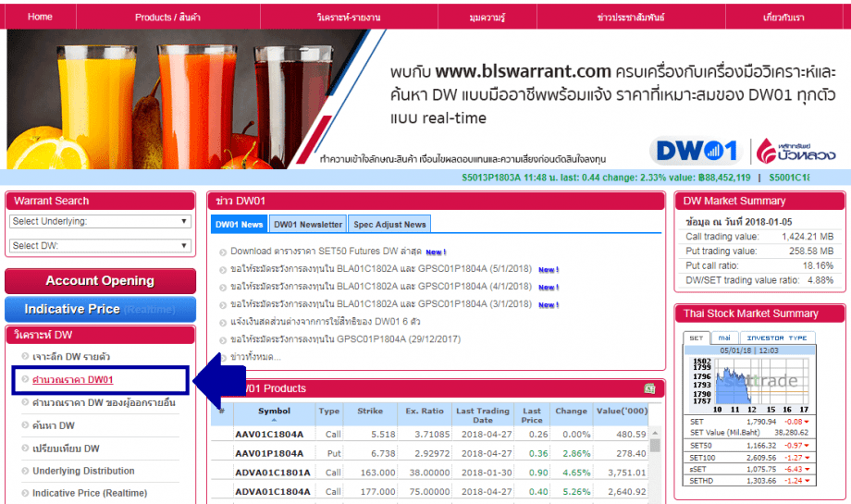Click the bullet icon beside ค้นหา DW
This screenshot has height=504, width=851.
tap(25, 425)
